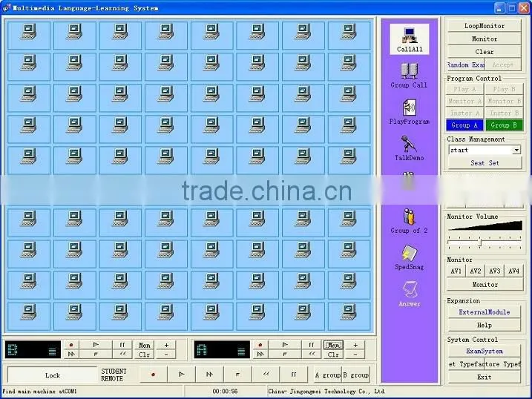Click the Lock field at bottom left
The height and width of the screenshot is (399, 532).
pos(52,375)
